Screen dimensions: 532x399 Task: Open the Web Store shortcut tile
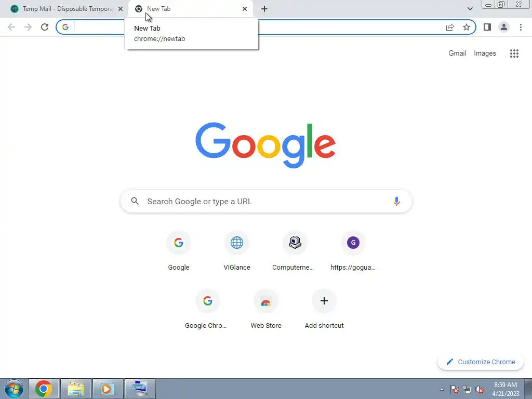coord(266,310)
